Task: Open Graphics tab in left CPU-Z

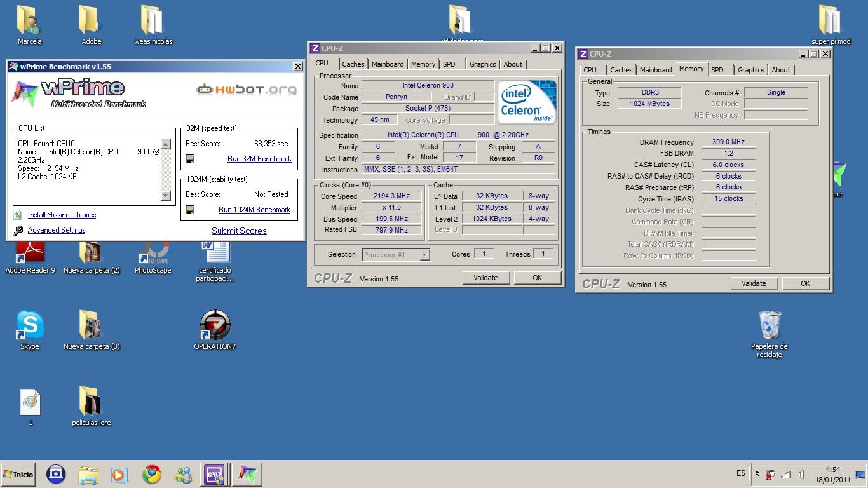Action: 483,64
